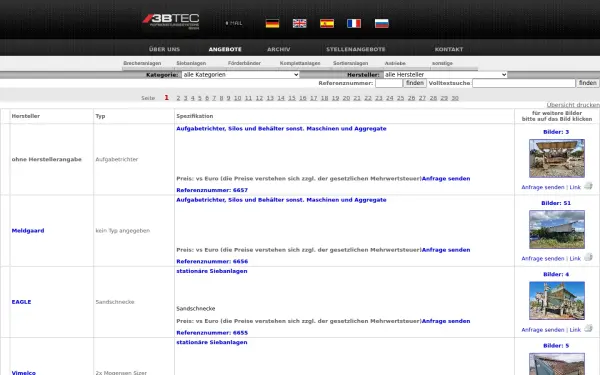
Task: Click Meldgaard manufacturer link
Action: [x=28, y=231]
